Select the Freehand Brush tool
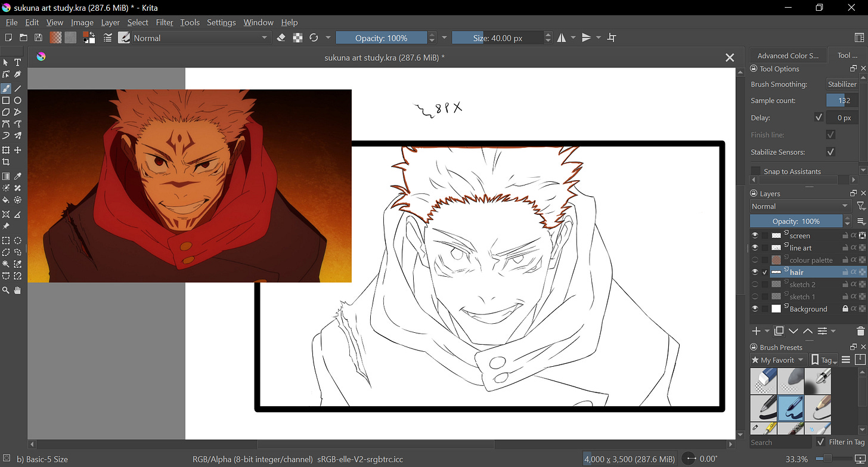The height and width of the screenshot is (467, 868). (x=6, y=88)
